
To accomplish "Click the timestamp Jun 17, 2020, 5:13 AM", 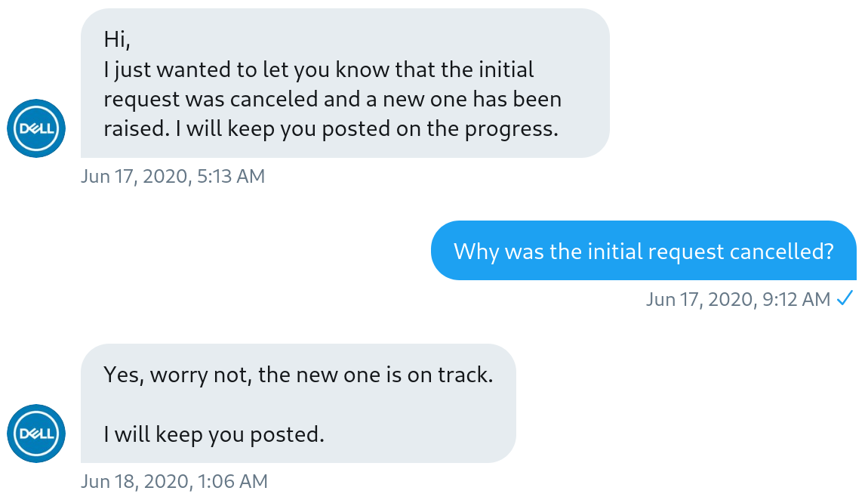I will click(173, 177).
